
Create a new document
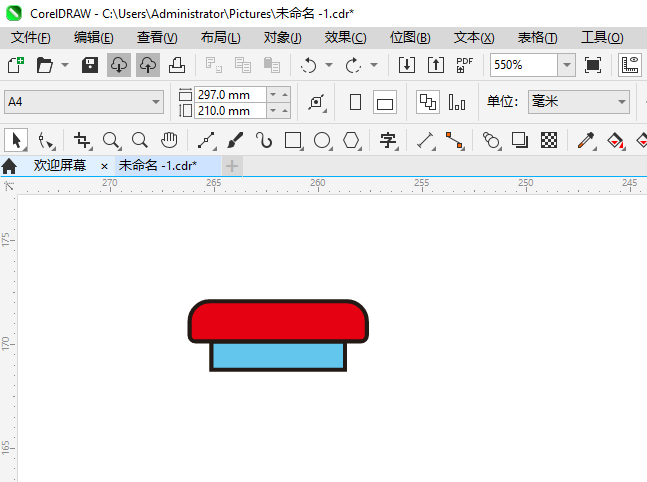[x=16, y=65]
